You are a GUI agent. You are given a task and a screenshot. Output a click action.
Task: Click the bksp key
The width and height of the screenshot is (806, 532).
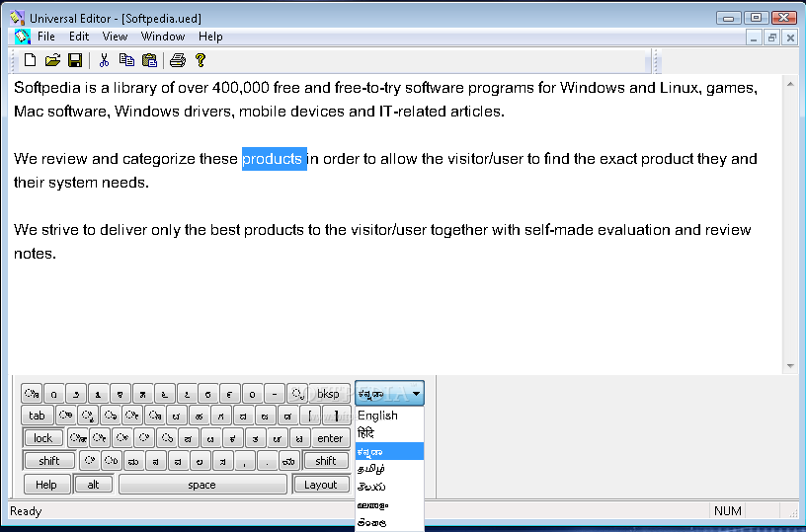point(329,394)
